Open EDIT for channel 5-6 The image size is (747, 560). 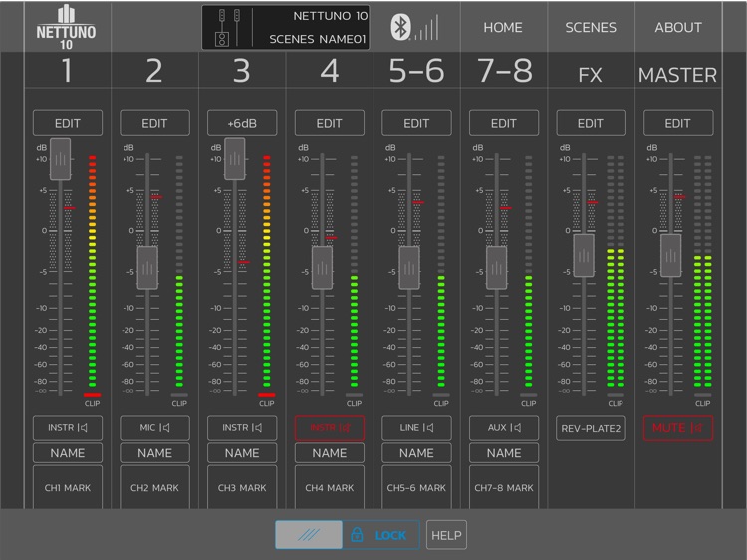pos(416,123)
